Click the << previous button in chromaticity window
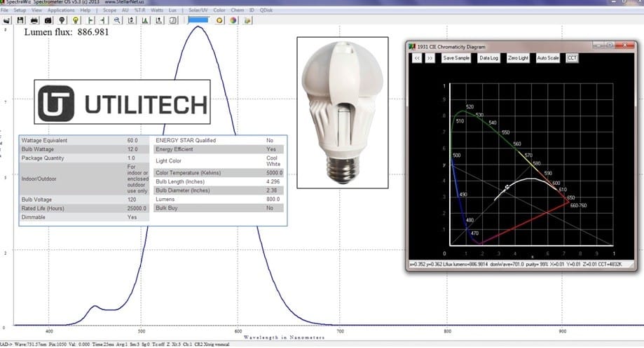The height and width of the screenshot is (348, 644). [417, 58]
